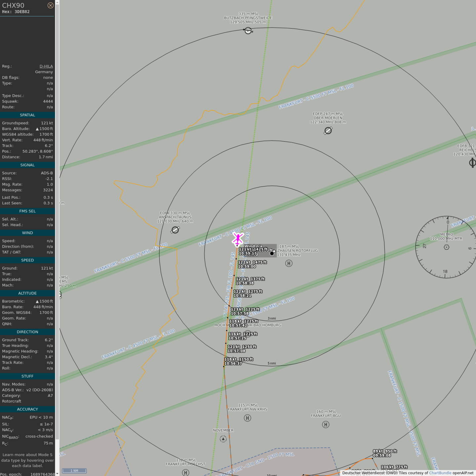Click the heliport H below the 131.435 MHz label
The image size is (476, 476).
coord(289,263)
